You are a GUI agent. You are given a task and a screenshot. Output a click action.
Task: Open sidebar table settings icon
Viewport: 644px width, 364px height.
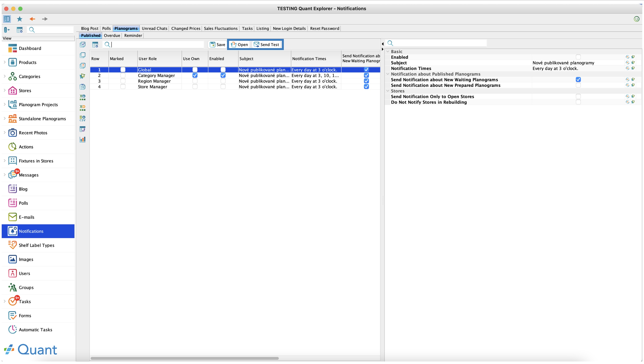[x=19, y=30]
